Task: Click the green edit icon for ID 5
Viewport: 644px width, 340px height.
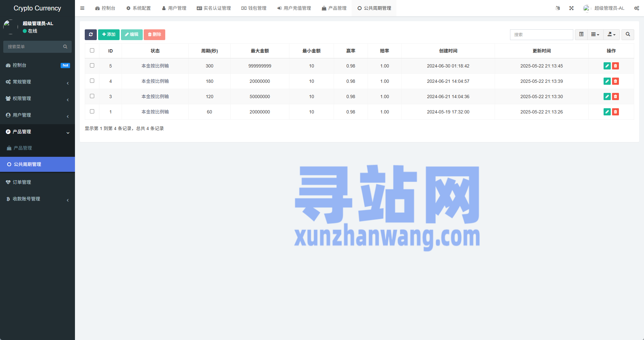Action: 607,66
